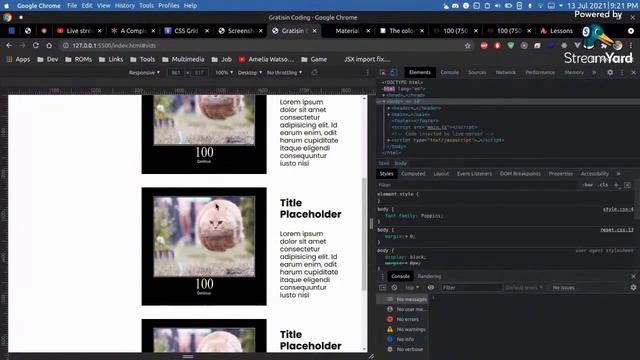Open DevTools three-dot customize menu
This screenshot has height=360, width=640.
(x=622, y=72)
